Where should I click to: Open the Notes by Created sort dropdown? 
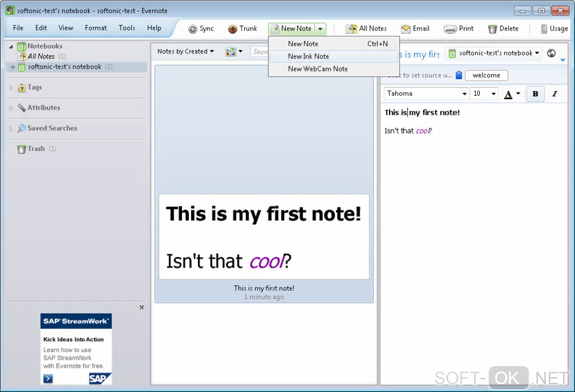(x=185, y=51)
